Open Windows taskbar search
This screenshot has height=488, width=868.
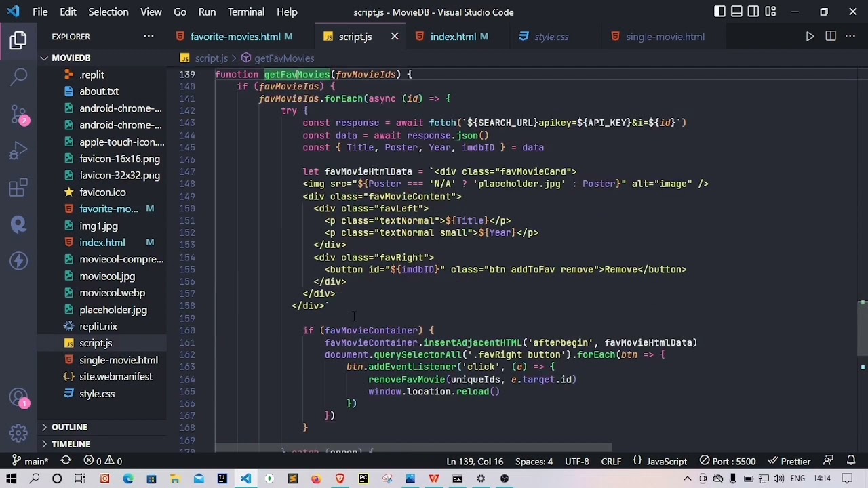pos(35,479)
